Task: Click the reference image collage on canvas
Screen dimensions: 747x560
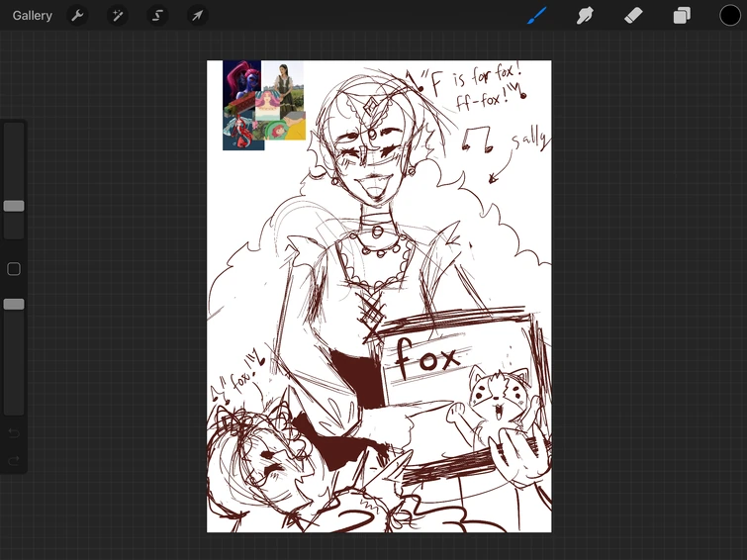Action: (x=264, y=105)
